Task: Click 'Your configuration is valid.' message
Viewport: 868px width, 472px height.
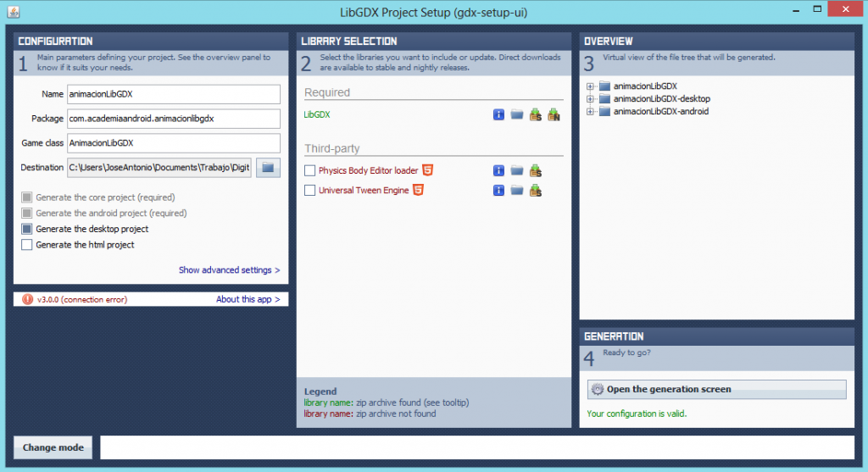Action: (637, 414)
